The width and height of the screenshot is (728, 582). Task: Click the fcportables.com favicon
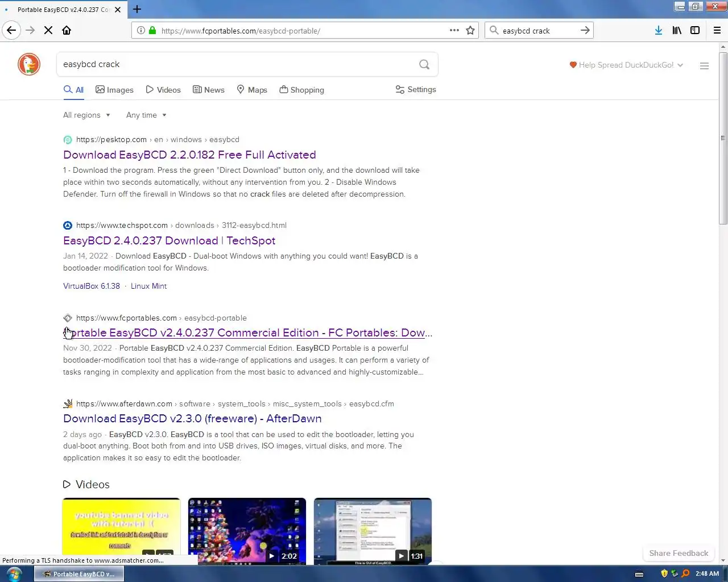(x=68, y=318)
